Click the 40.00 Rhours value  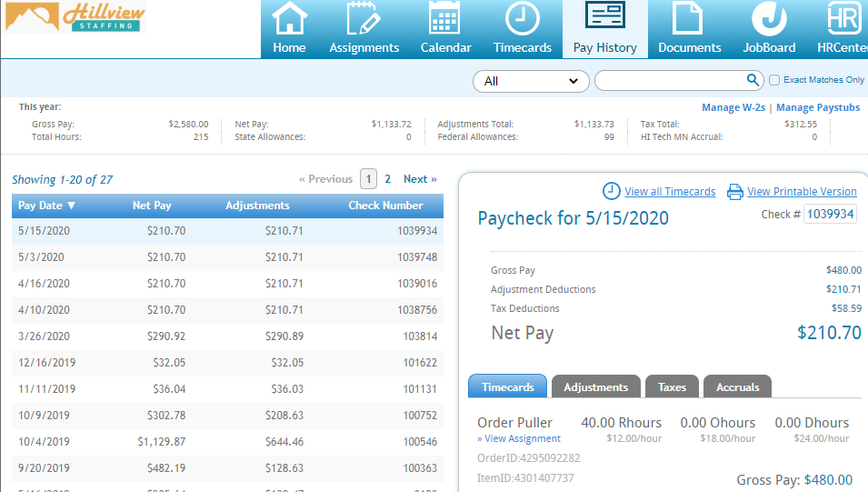pyautogui.click(x=621, y=423)
